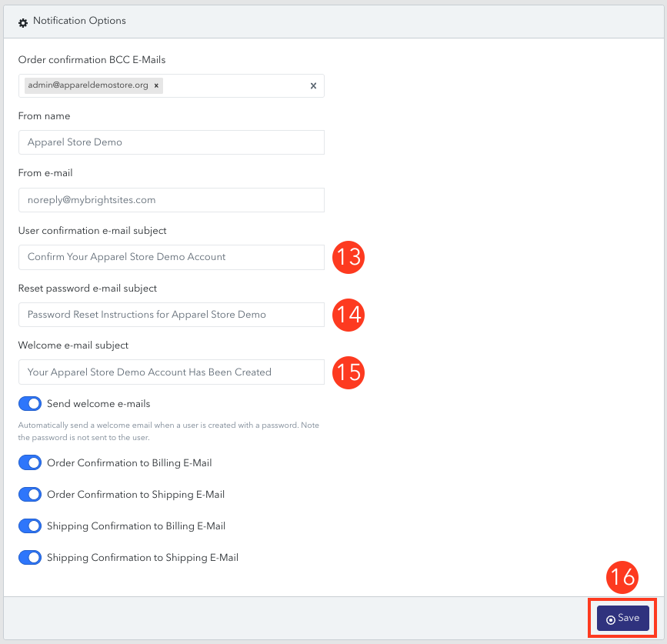Click the Notification Options heading

click(x=79, y=21)
